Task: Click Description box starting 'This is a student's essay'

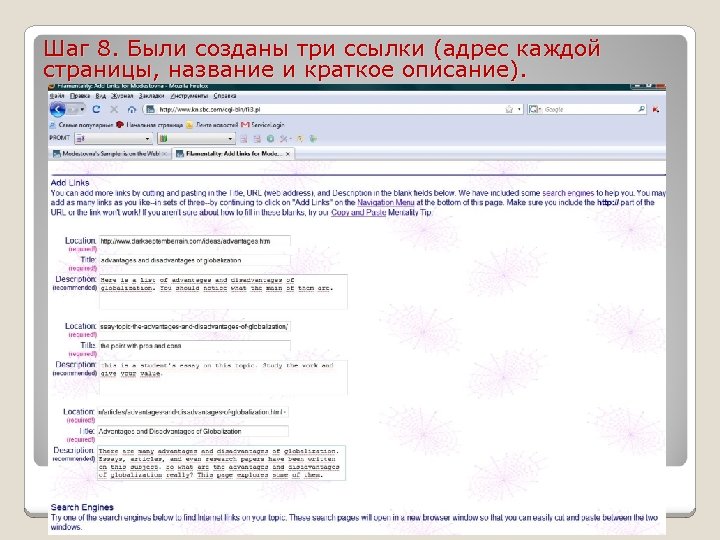Action: click(x=223, y=377)
